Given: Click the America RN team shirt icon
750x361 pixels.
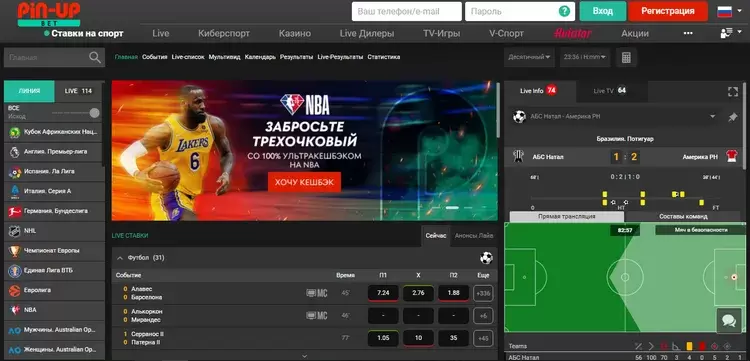Looking at the screenshot, I should coord(732,156).
